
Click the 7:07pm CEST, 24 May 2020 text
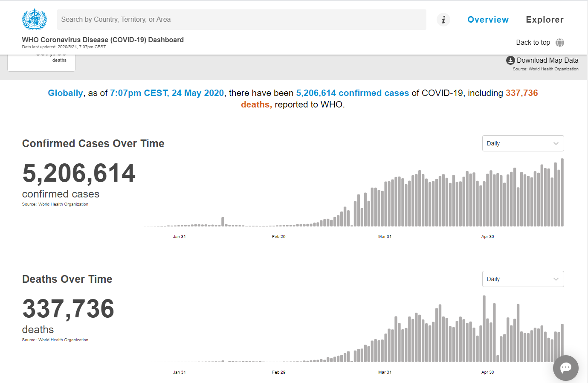(167, 93)
